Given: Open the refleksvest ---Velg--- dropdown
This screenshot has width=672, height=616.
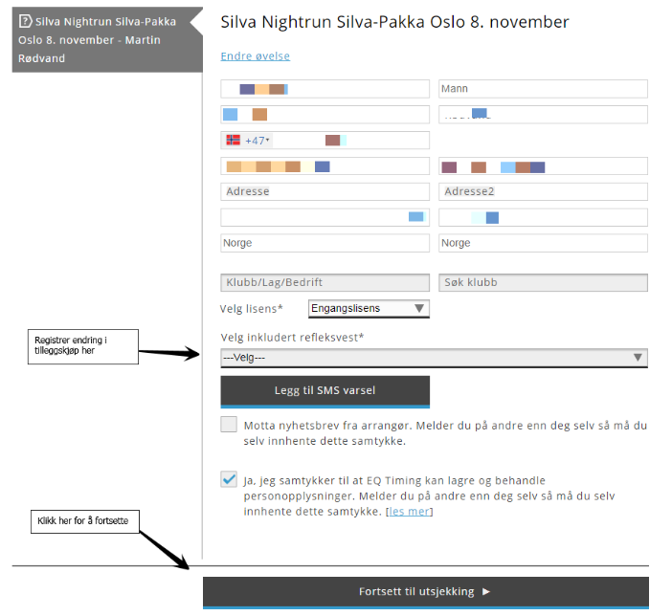Looking at the screenshot, I should (x=435, y=358).
